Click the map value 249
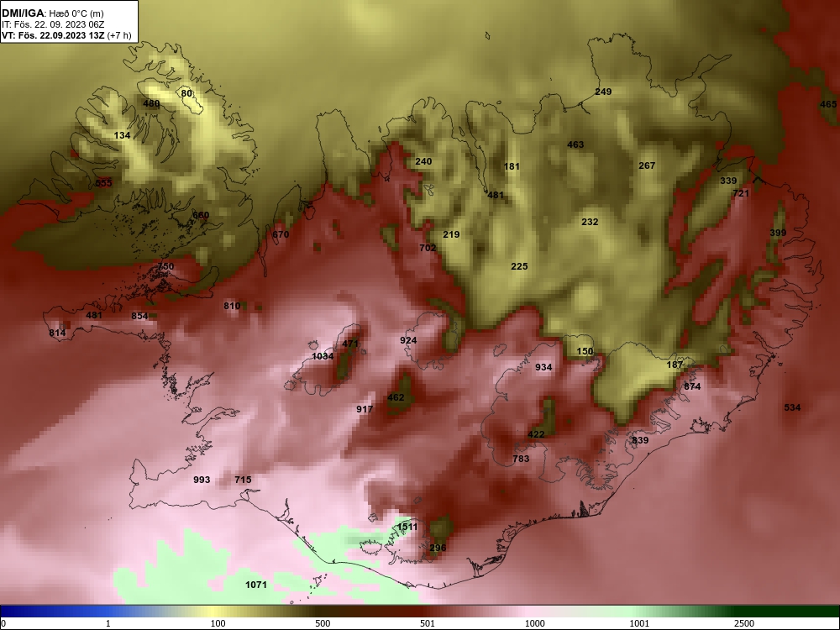The image size is (840, 630). [x=603, y=92]
